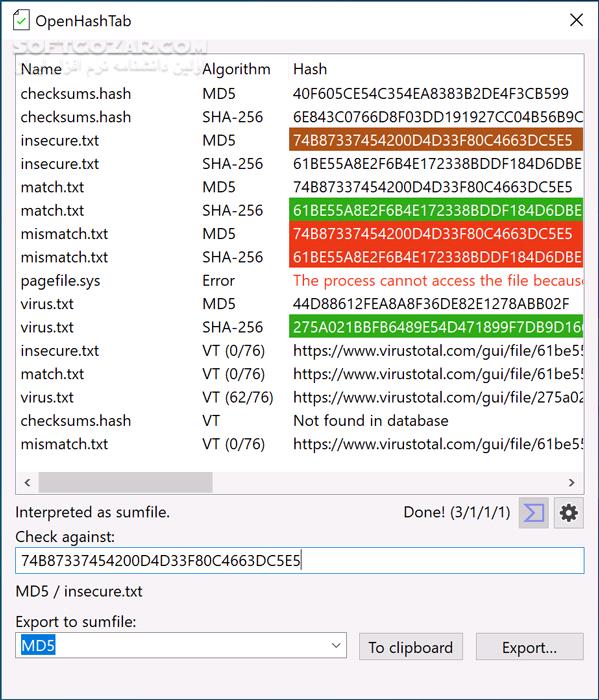Sort by the Name column header
The height and width of the screenshot is (700, 599).
pos(41,69)
